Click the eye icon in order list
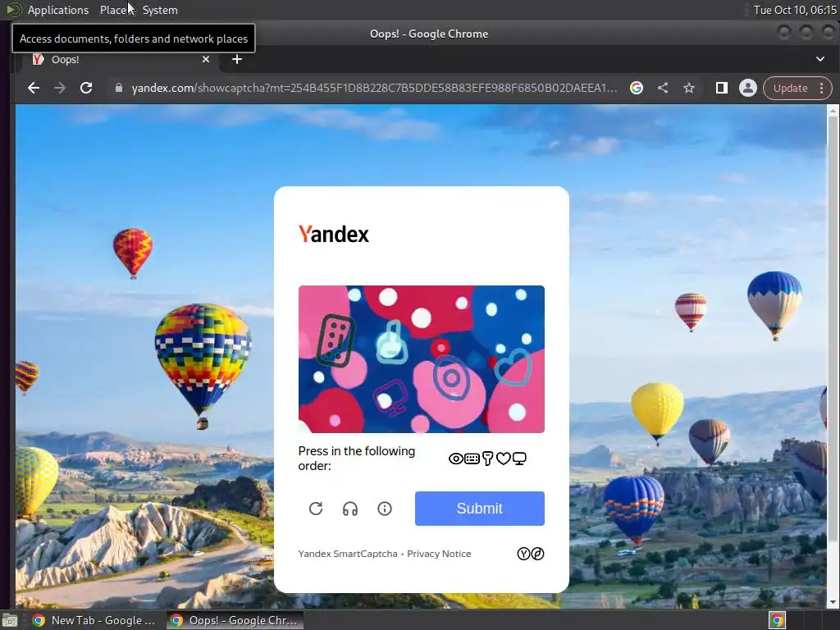The image size is (840, 630). click(x=455, y=459)
